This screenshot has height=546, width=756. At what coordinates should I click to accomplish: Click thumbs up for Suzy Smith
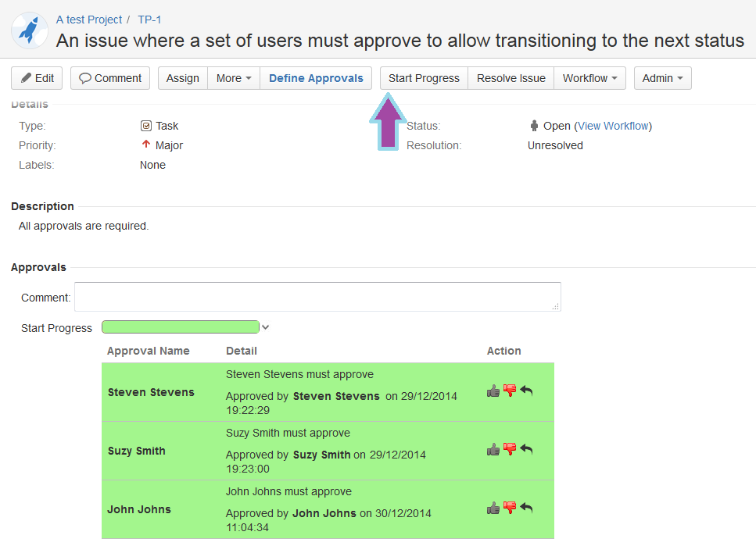[493, 449]
